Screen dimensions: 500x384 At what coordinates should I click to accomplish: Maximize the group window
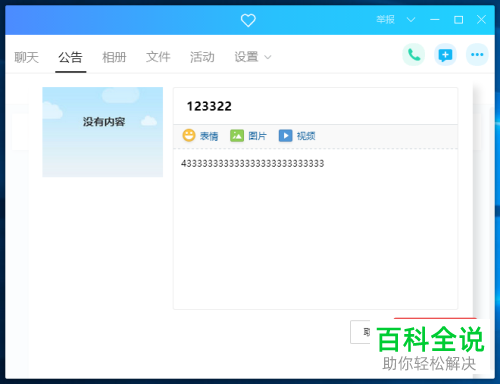coord(458,20)
